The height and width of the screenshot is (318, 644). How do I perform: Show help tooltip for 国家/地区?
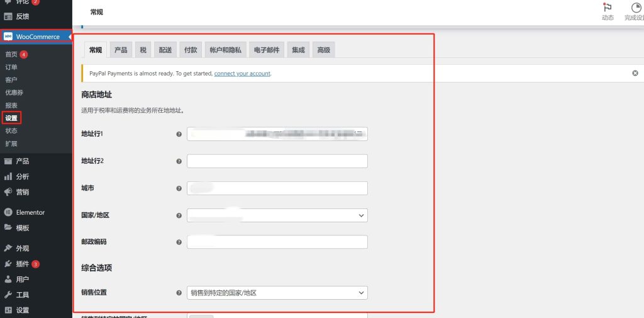(x=179, y=215)
